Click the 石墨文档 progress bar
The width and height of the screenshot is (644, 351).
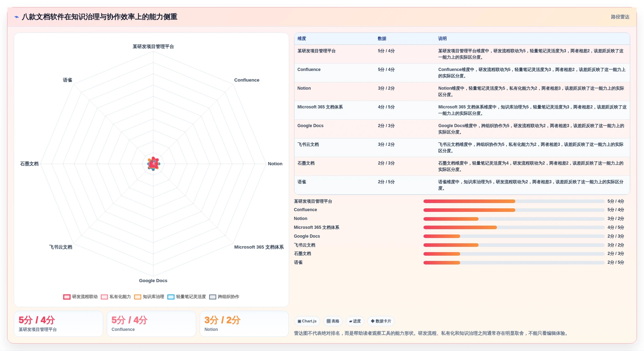(x=514, y=254)
